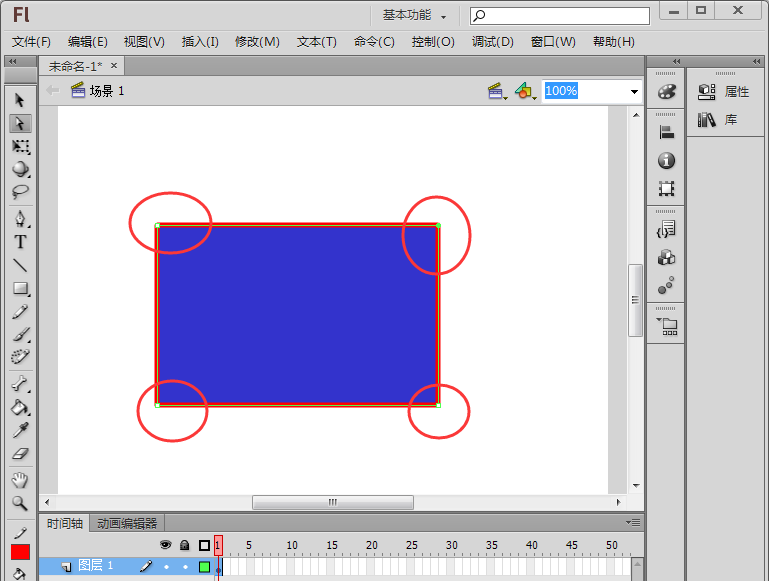Open the 修改(M) menu
This screenshot has height=581, width=769.
click(x=257, y=42)
